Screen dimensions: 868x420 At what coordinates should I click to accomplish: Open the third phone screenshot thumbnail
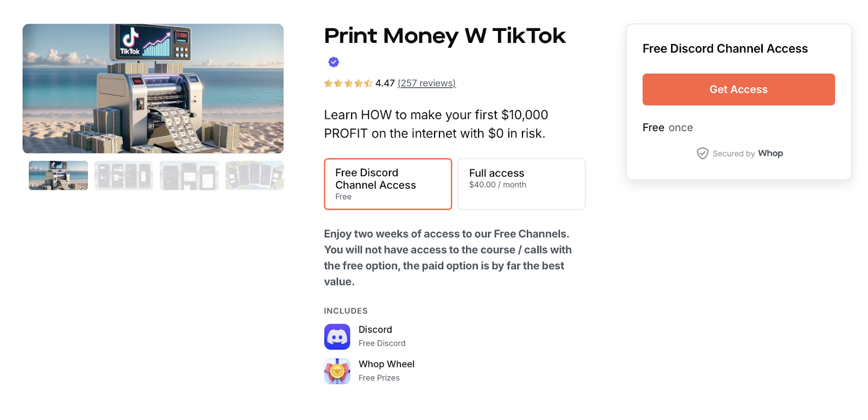[189, 175]
